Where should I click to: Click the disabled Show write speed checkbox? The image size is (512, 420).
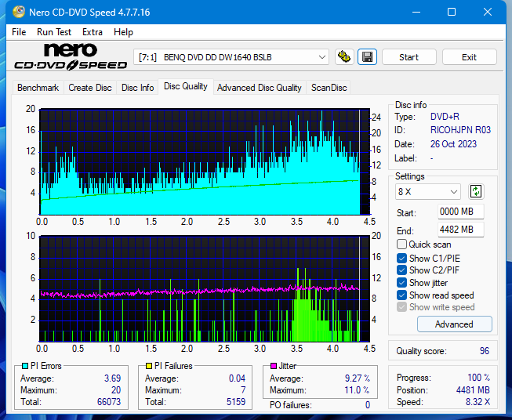(401, 307)
